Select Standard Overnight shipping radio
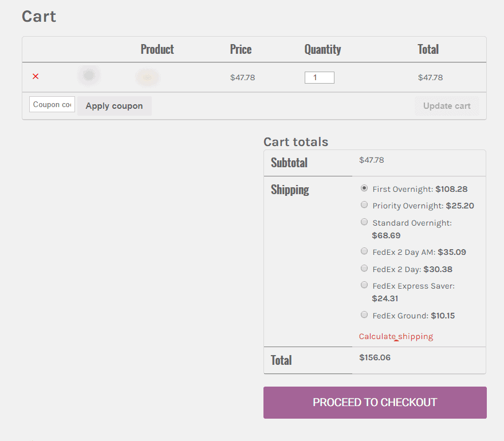 click(364, 222)
